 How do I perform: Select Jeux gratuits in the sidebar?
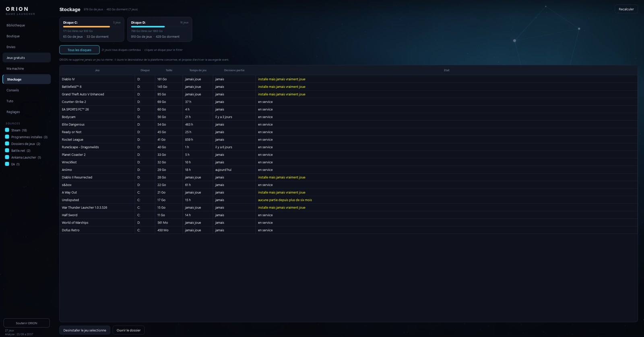27,58
